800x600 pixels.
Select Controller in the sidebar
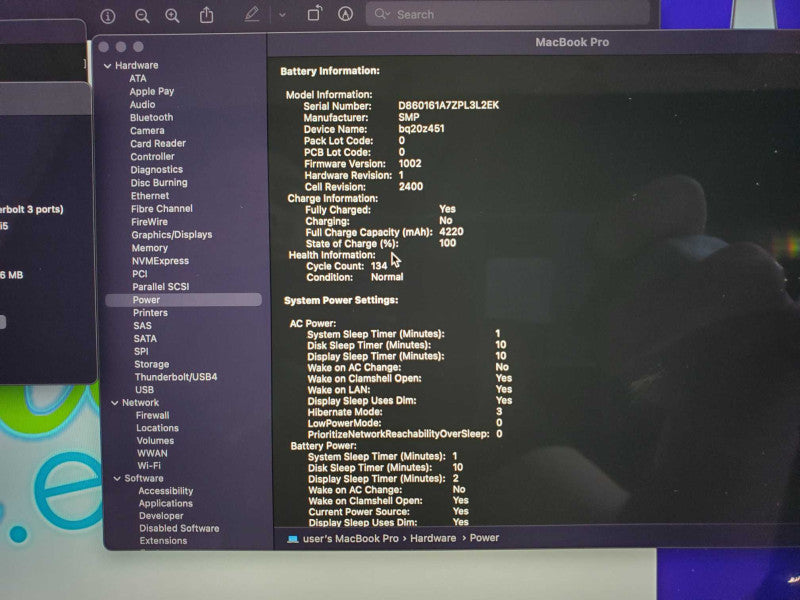point(153,157)
